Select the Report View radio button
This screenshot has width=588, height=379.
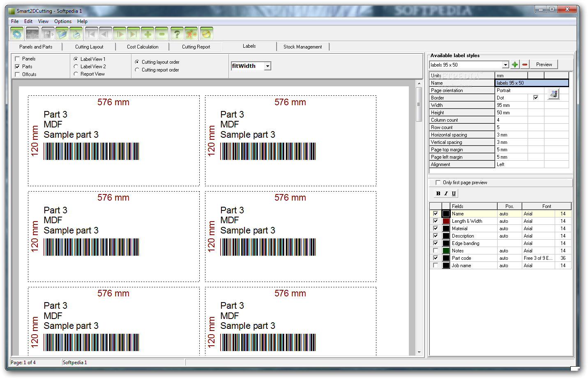76,74
